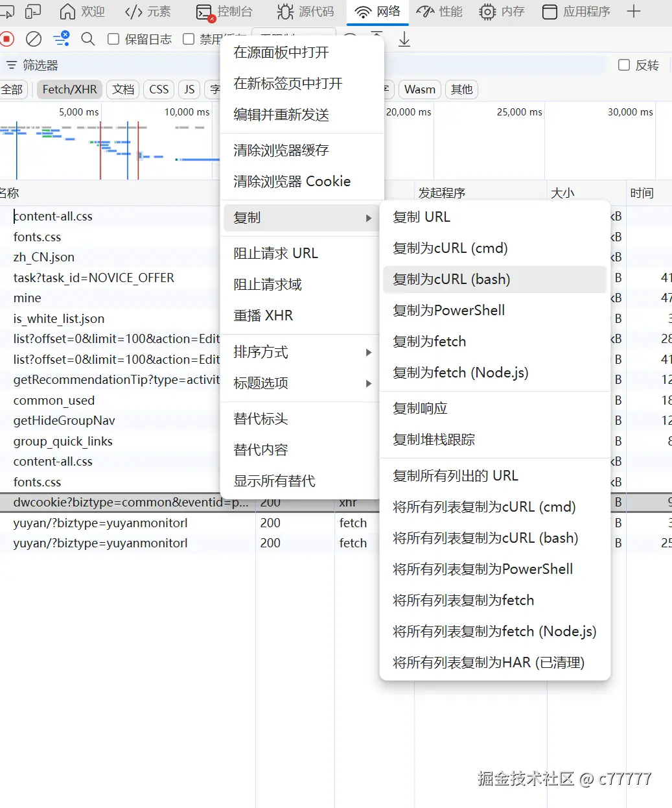Open the 应用程序 tab
Image resolution: width=672 pixels, height=808 pixels.
click(577, 12)
